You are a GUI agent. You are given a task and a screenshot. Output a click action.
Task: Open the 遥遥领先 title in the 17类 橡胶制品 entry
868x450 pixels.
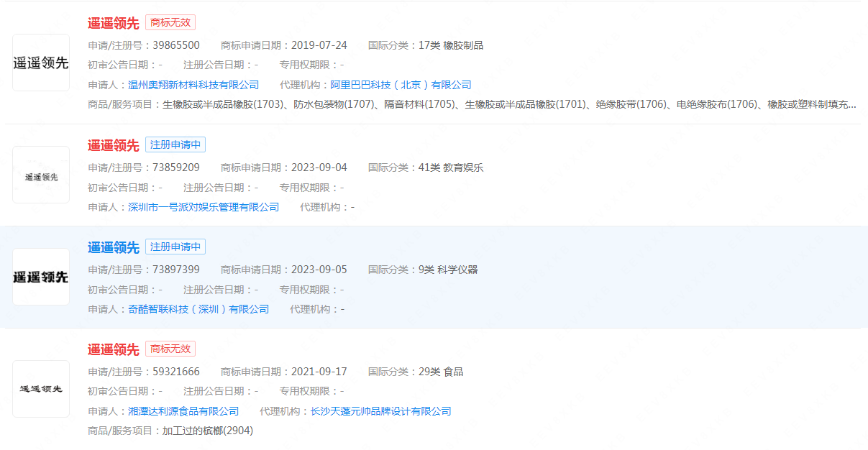[113, 23]
